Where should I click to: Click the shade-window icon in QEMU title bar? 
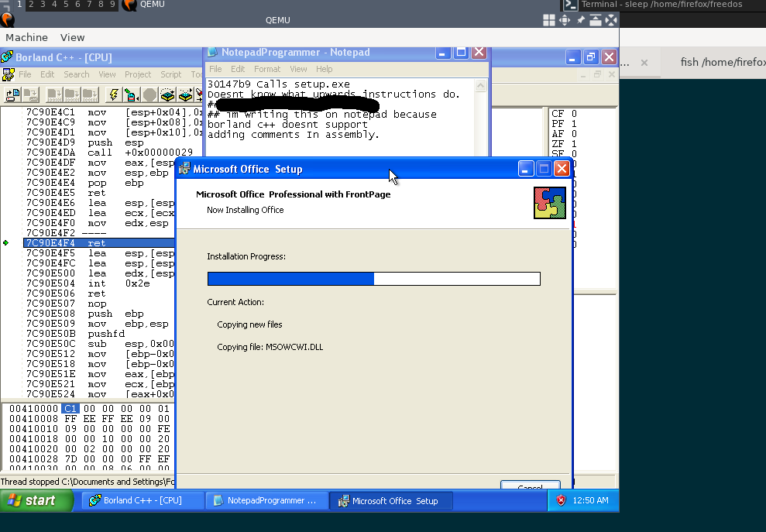click(596, 20)
